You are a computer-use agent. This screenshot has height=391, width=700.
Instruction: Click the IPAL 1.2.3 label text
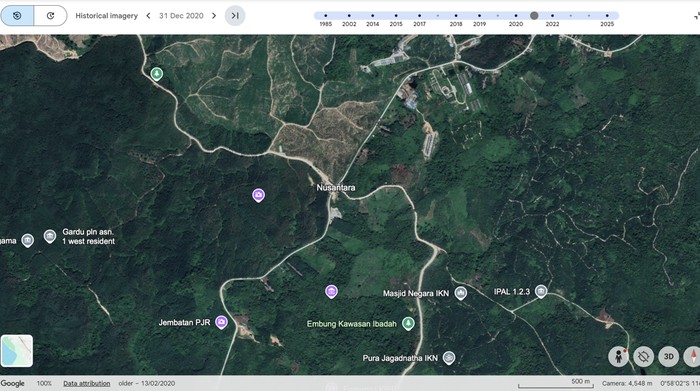pos(512,291)
